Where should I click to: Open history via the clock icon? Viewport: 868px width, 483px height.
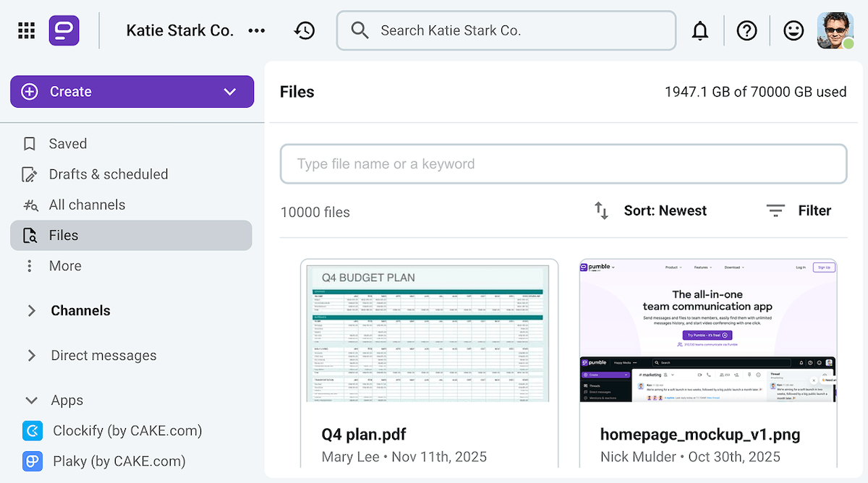point(305,30)
